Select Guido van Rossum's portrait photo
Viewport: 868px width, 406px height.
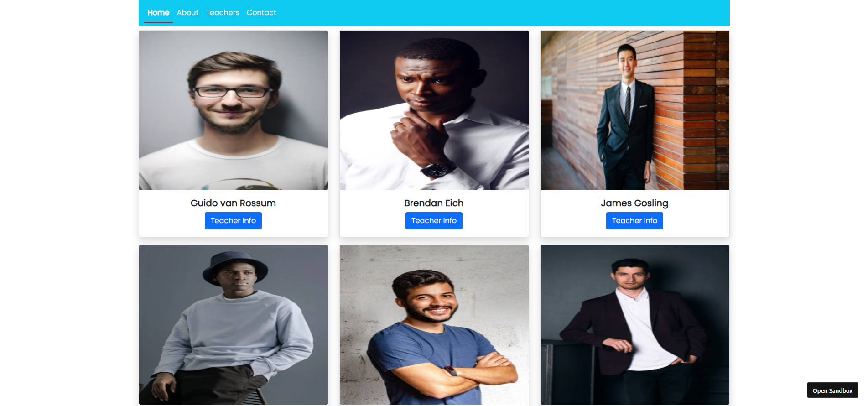click(234, 110)
